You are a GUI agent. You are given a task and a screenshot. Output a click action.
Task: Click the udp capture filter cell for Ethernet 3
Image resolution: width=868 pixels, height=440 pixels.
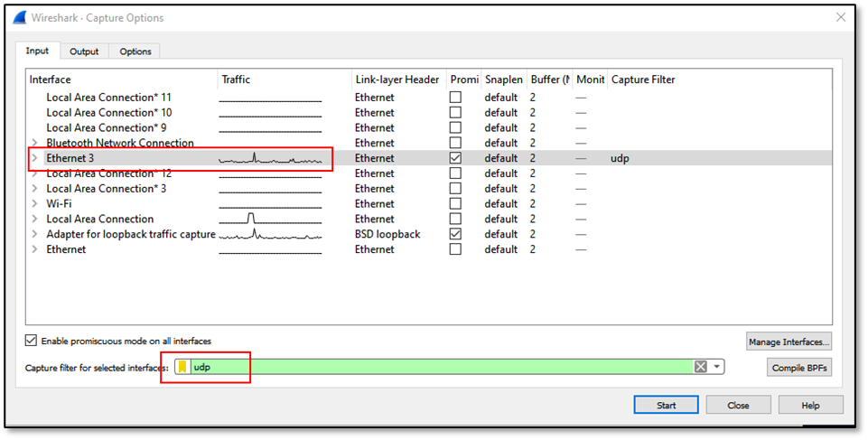point(620,158)
